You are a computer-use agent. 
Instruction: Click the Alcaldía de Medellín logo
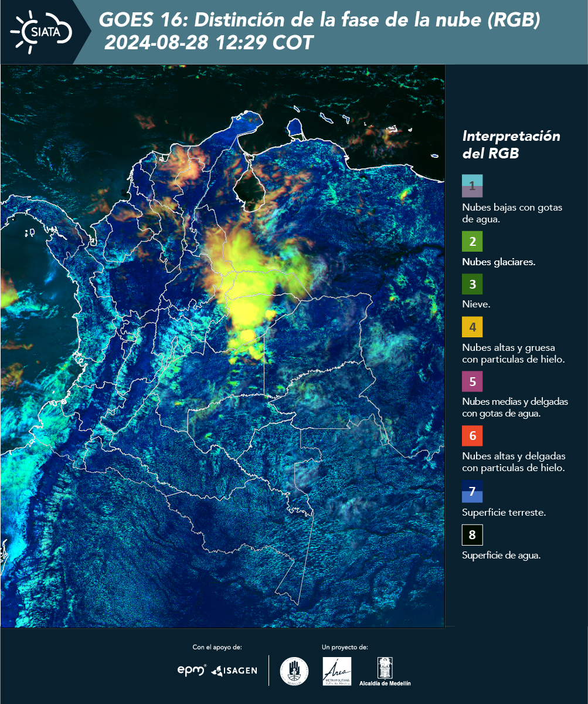point(385,671)
